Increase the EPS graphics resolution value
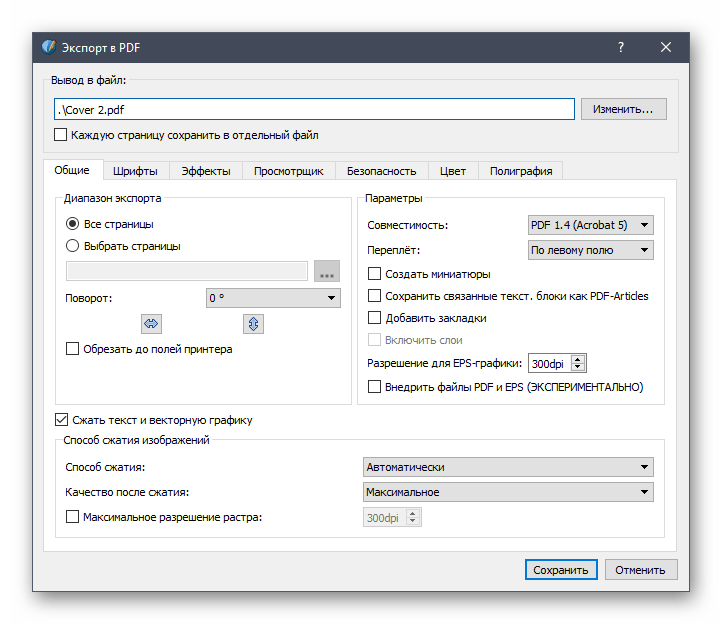This screenshot has width=722, height=624. tap(579, 359)
